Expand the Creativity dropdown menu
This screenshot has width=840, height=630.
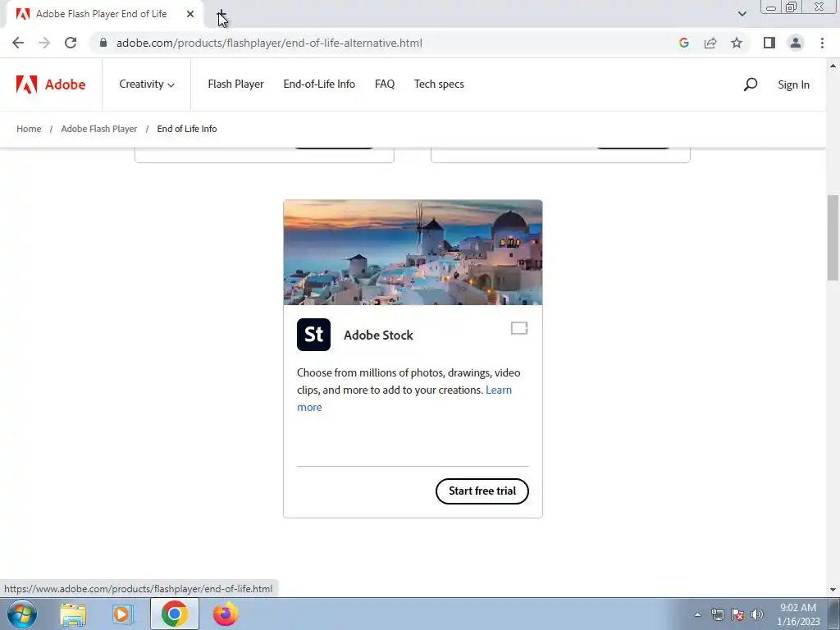[x=147, y=84]
